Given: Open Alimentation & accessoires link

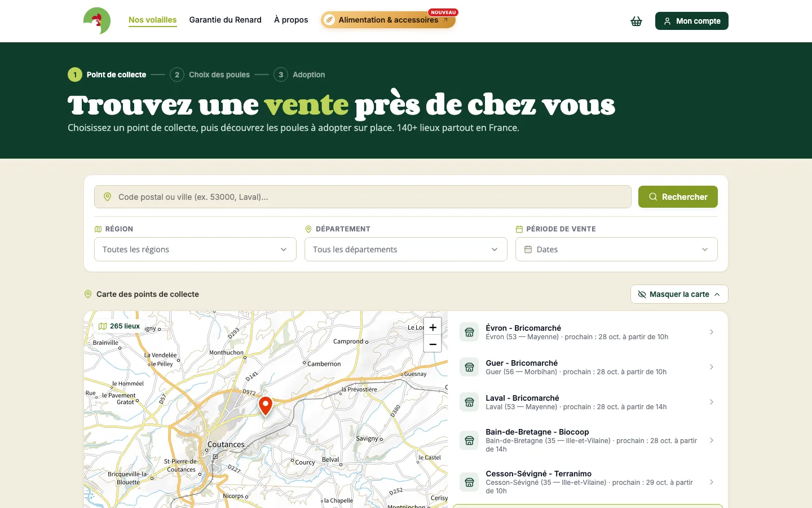Looking at the screenshot, I should 388,20.
